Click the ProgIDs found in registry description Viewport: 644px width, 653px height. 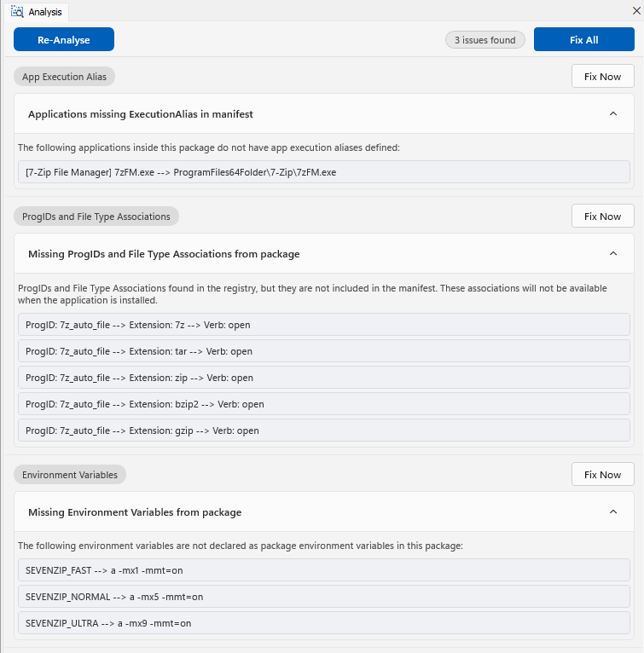(312, 294)
